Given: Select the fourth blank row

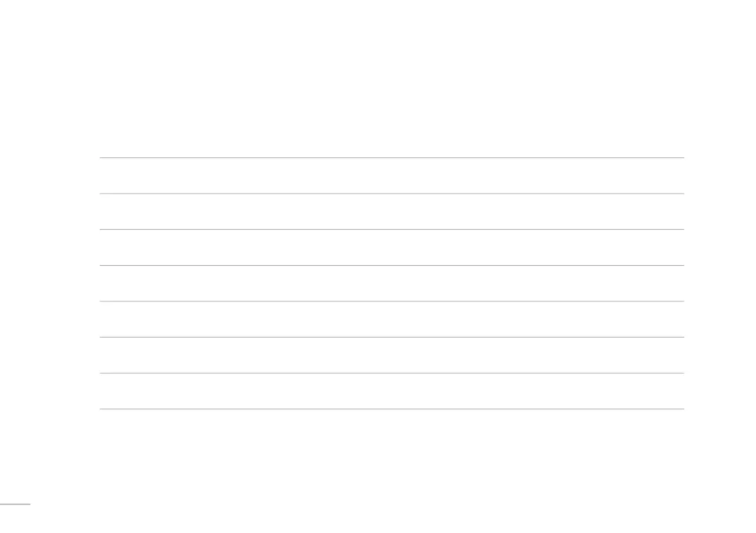Looking at the screenshot, I should (391, 283).
